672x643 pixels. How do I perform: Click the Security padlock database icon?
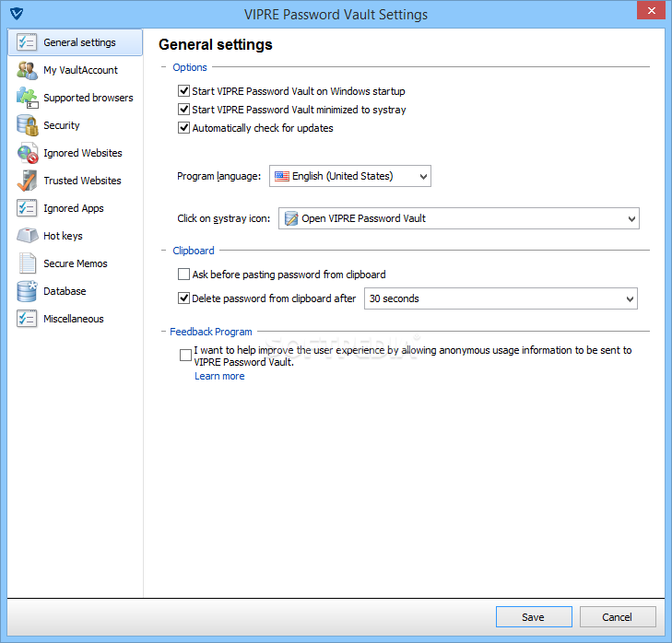tap(27, 125)
